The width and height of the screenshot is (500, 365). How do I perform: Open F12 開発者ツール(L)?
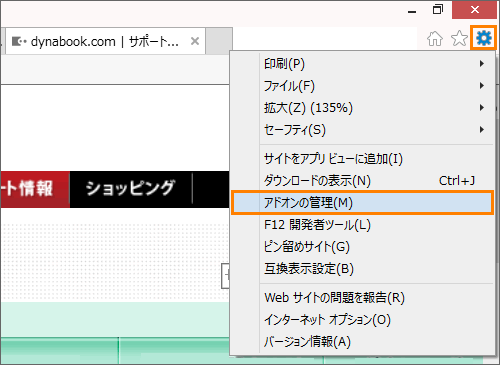(362, 225)
